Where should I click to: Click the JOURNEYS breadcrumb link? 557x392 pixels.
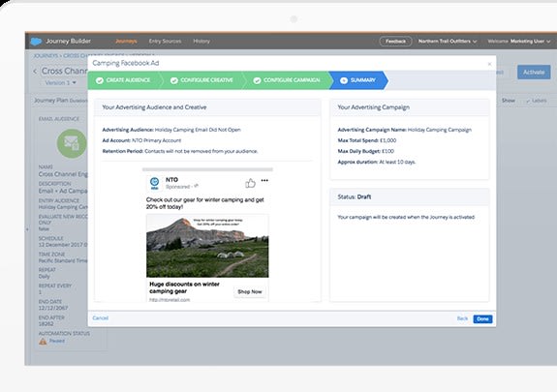point(46,56)
